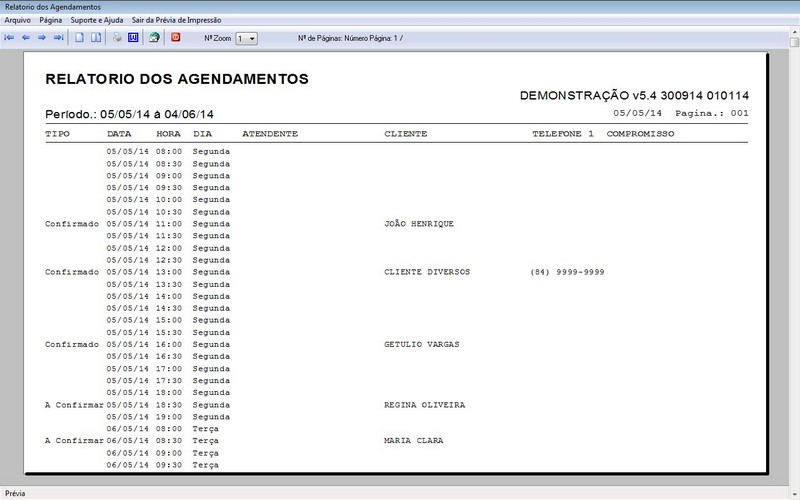Screen dimensions: 800x500
Task: Click the JOÃO HENRIQUE client entry
Action: pyautogui.click(x=418, y=224)
